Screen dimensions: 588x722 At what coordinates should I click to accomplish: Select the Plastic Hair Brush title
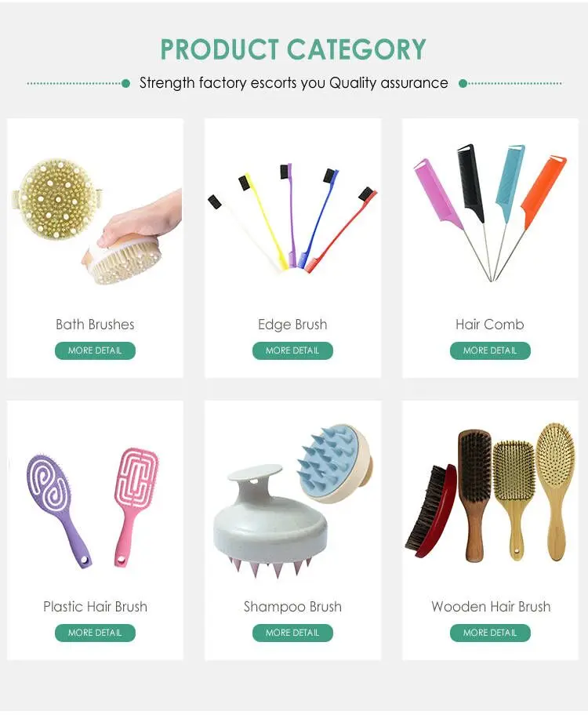95,607
